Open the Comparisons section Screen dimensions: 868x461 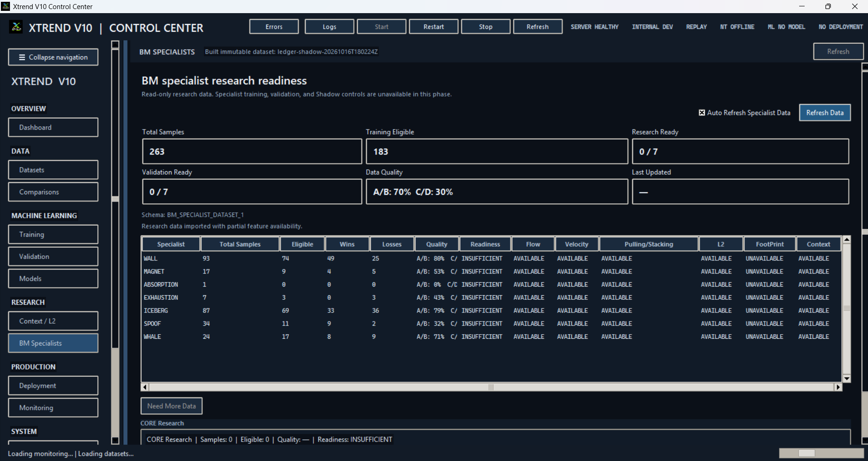click(x=53, y=192)
